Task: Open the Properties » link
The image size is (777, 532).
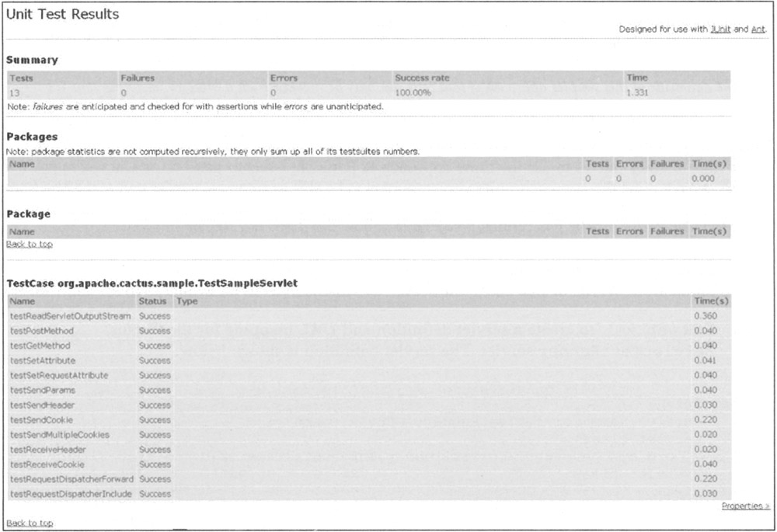Action: [745, 506]
